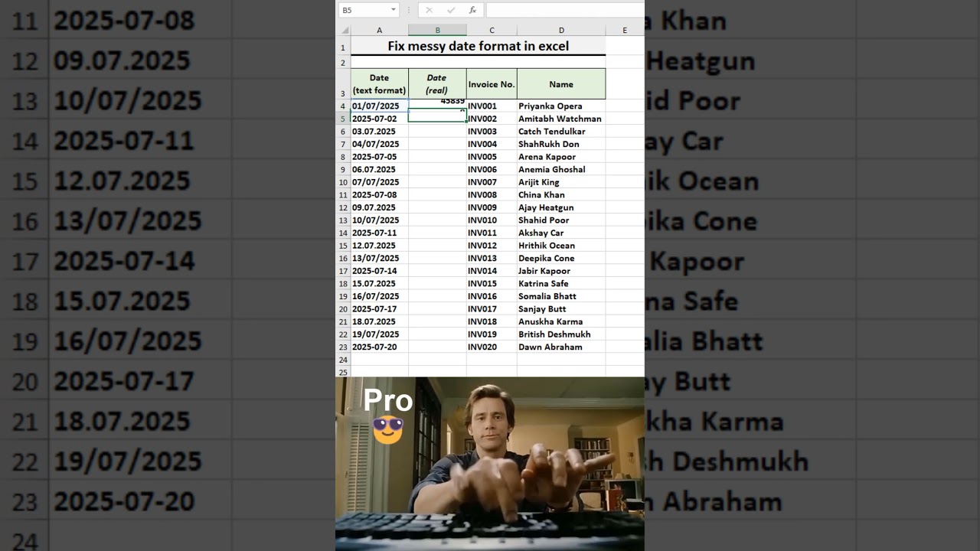Select column A header
Image resolution: width=980 pixels, height=551 pixels.
pyautogui.click(x=379, y=31)
